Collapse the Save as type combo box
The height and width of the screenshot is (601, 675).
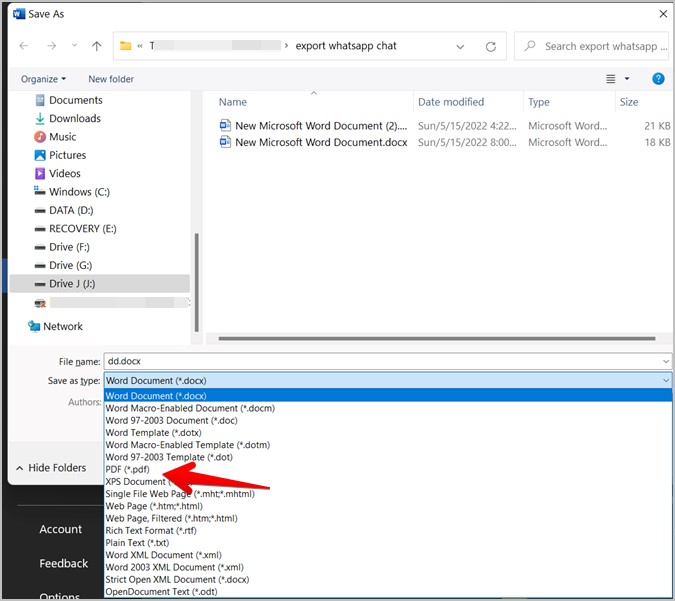(x=666, y=381)
